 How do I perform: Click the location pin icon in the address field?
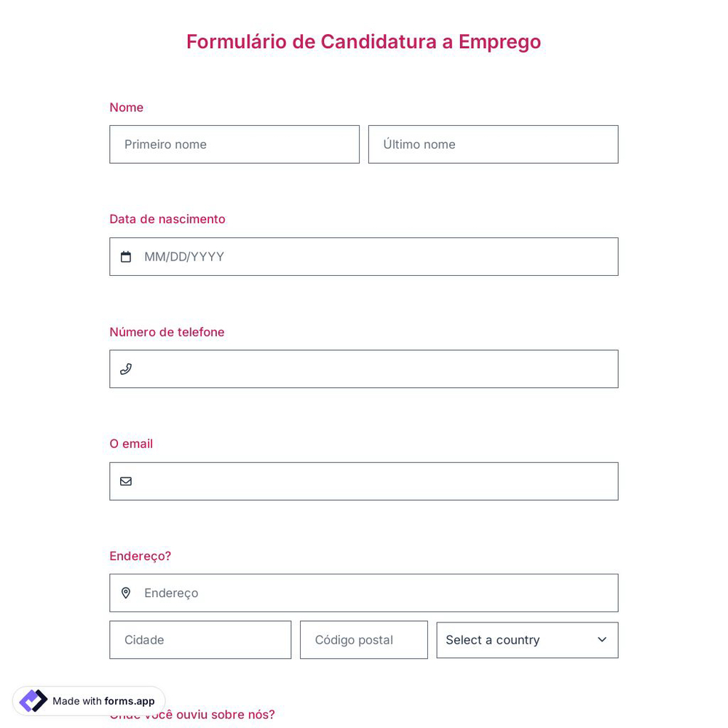point(126,593)
